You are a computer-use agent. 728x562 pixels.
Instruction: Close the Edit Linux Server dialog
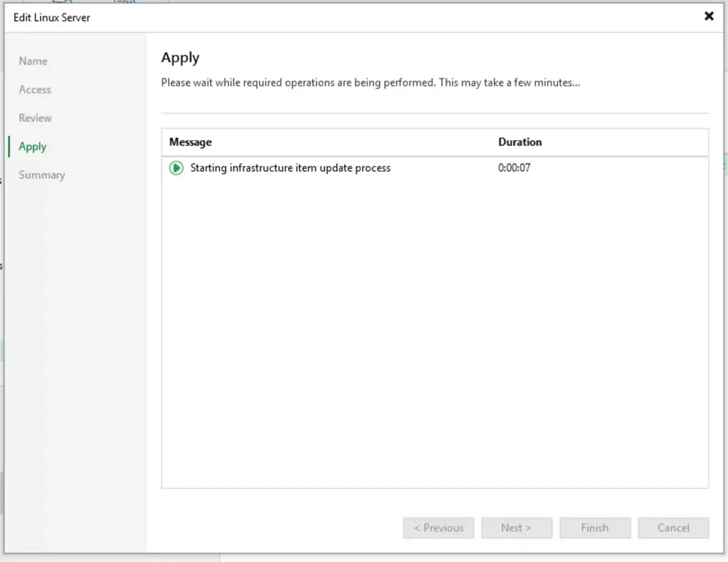[708, 16]
